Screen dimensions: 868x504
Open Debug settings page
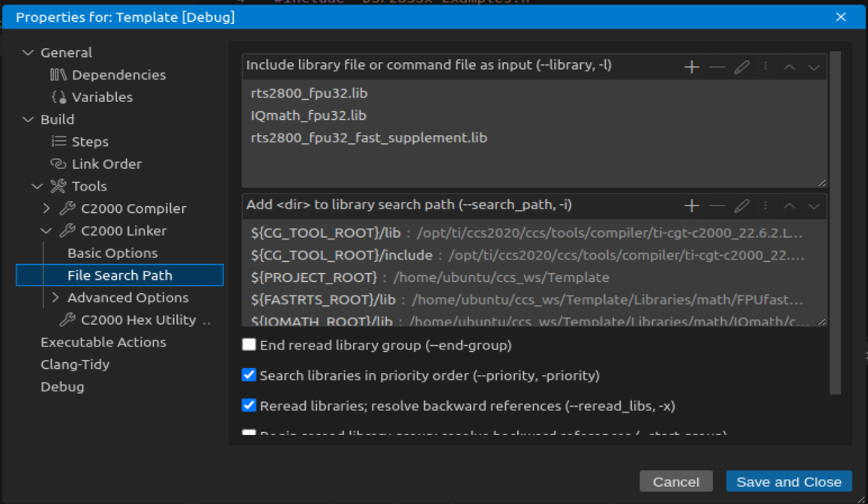pos(62,386)
